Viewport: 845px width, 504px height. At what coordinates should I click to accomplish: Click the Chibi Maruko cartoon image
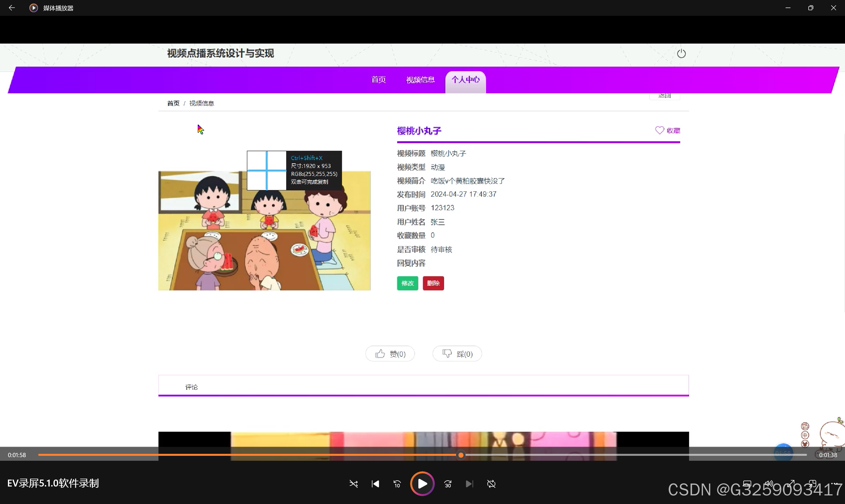tap(264, 231)
